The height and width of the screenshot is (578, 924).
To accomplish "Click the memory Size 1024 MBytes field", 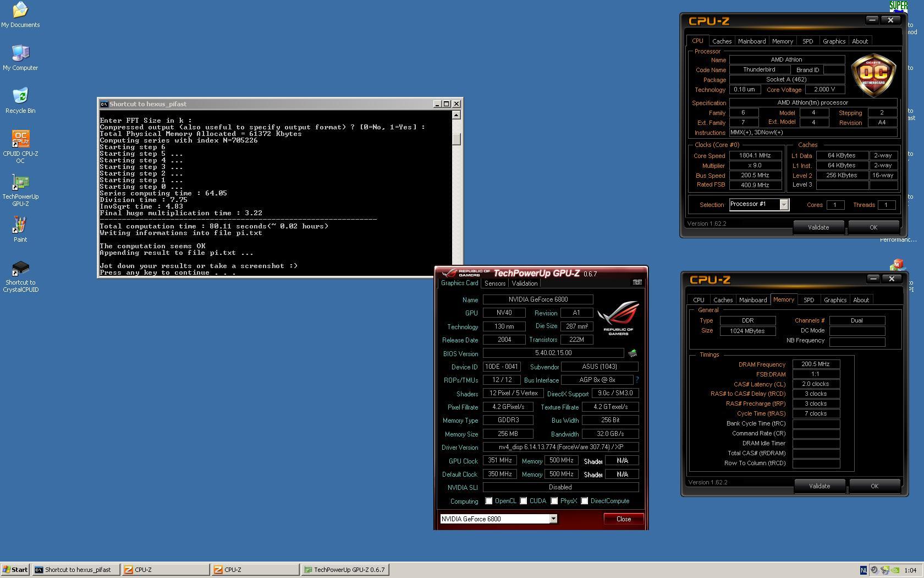I will click(747, 331).
